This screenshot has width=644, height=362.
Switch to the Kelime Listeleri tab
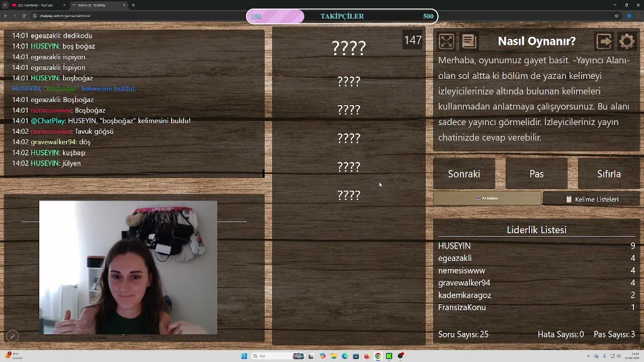pos(592,199)
